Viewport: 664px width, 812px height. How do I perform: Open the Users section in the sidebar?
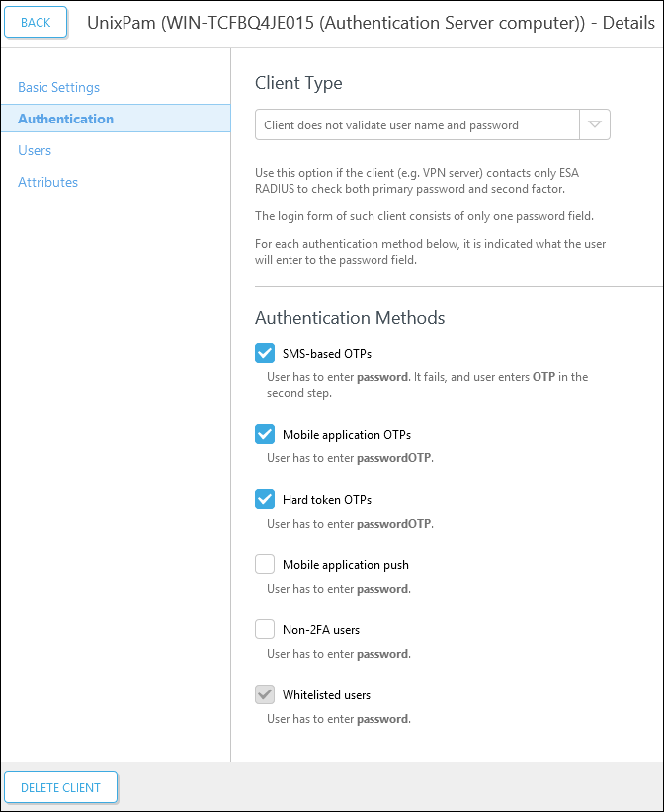click(35, 150)
